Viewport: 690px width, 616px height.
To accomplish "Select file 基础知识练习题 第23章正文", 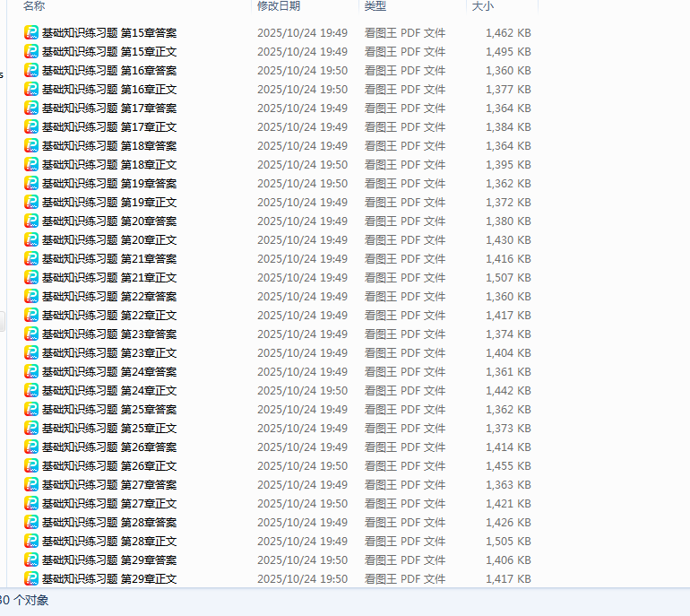I will coord(109,352).
